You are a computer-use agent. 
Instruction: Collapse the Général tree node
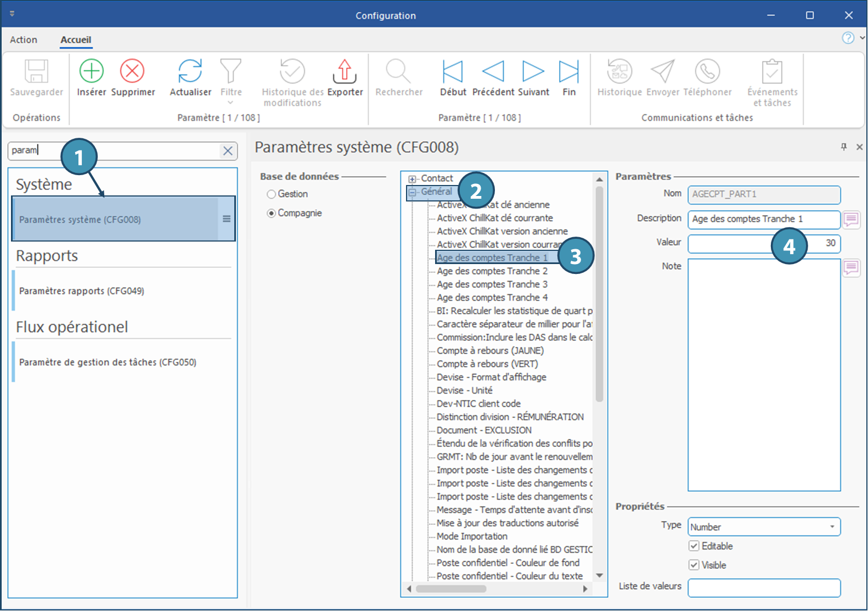click(x=412, y=192)
